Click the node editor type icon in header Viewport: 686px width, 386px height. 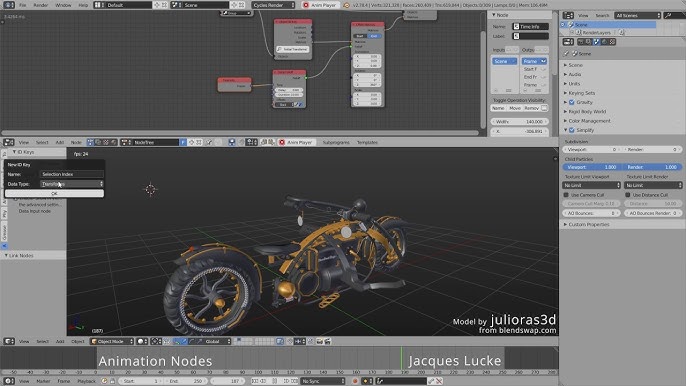[9, 142]
